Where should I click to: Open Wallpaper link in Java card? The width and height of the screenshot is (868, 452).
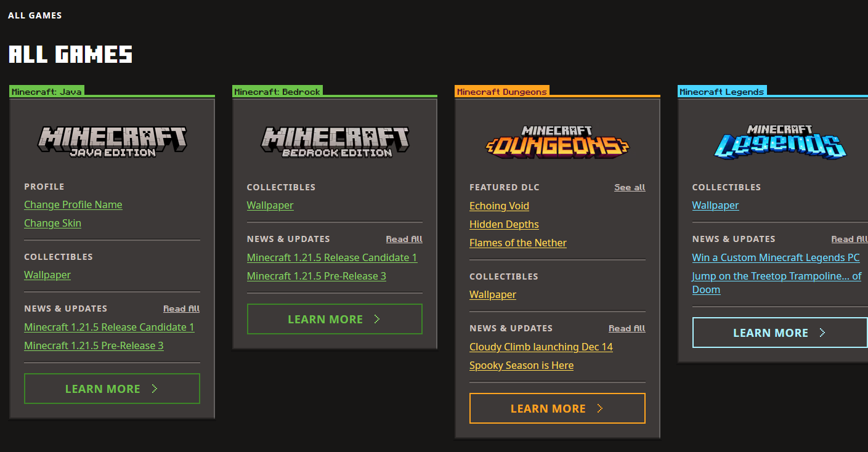(47, 275)
